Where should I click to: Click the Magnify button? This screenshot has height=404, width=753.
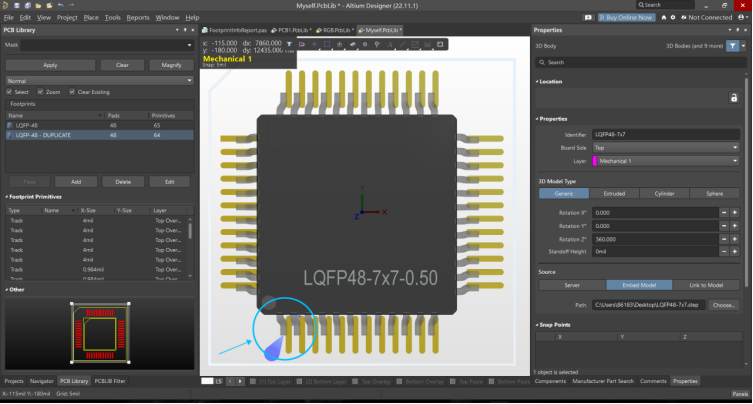[171, 64]
